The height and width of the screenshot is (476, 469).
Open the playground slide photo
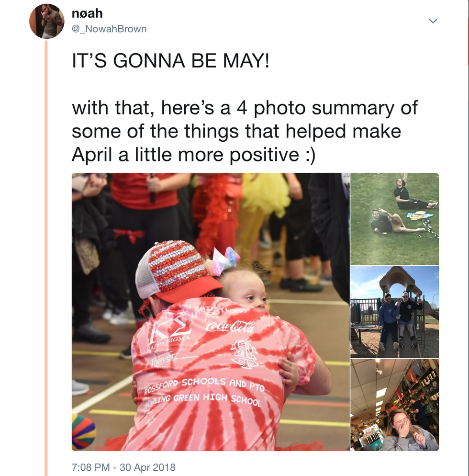(394, 312)
